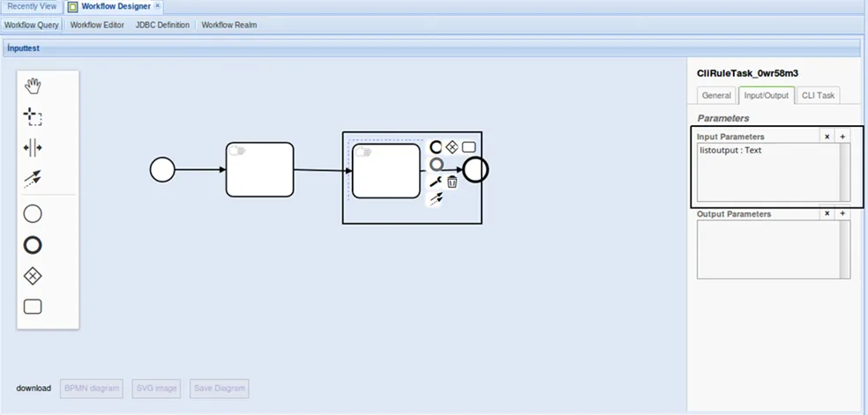The image size is (868, 415).
Task: Select the first task box on canvas
Action: 259,169
